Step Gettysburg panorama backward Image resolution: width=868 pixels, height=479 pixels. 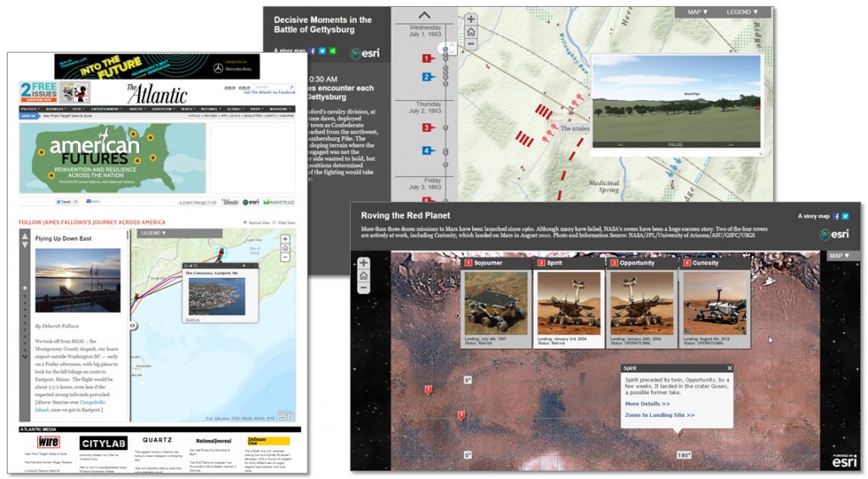[620, 144]
